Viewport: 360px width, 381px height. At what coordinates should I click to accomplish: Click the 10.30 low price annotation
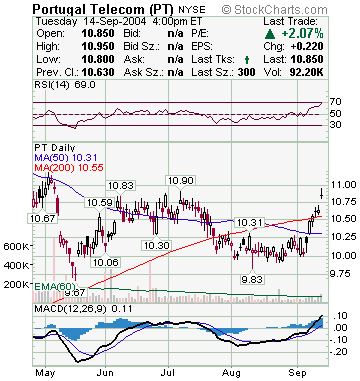pos(156,246)
